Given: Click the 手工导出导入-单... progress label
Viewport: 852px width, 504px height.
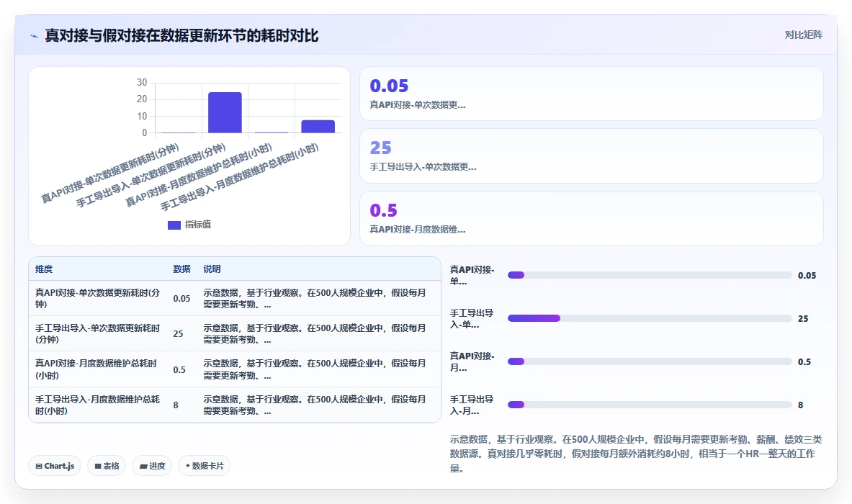Looking at the screenshot, I should pyautogui.click(x=472, y=318).
